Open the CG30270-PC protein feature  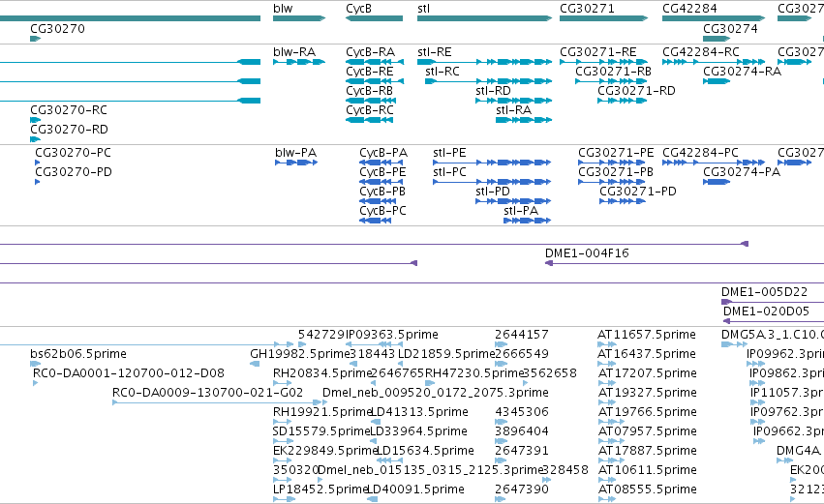38,163
